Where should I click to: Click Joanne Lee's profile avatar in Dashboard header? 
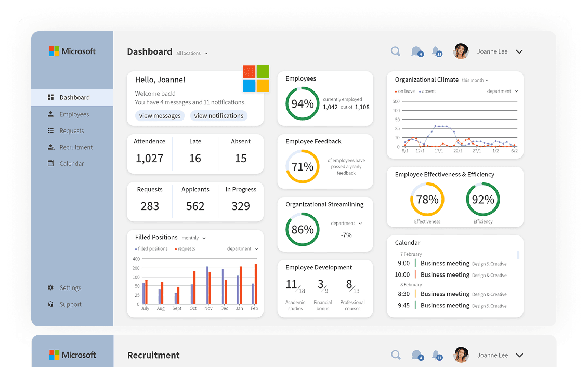click(x=461, y=51)
